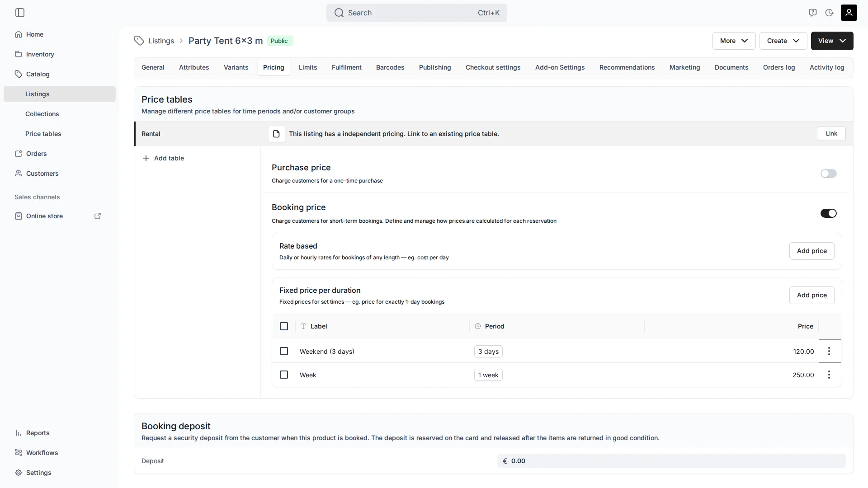
Task: Open the external link icon for Online store
Action: click(x=98, y=216)
